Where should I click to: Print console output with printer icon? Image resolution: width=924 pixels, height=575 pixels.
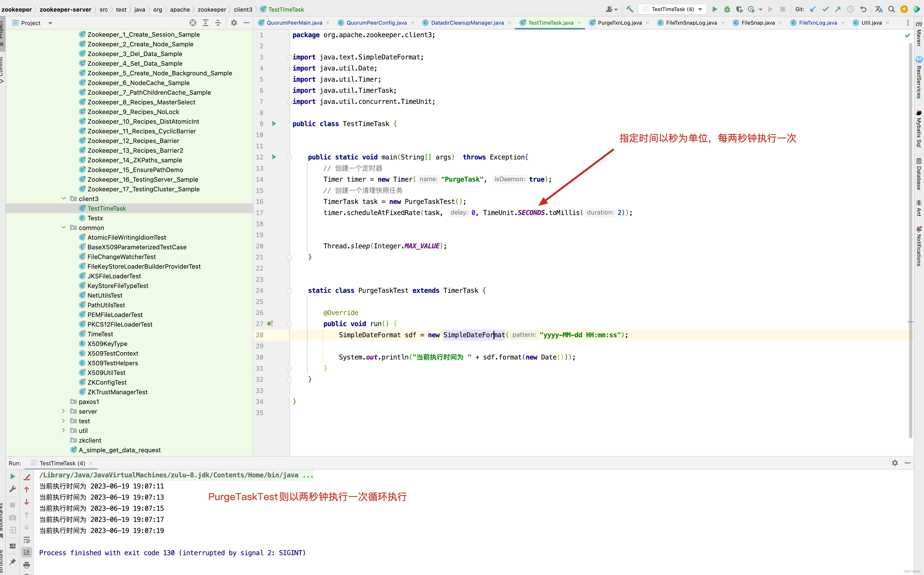[x=27, y=565]
